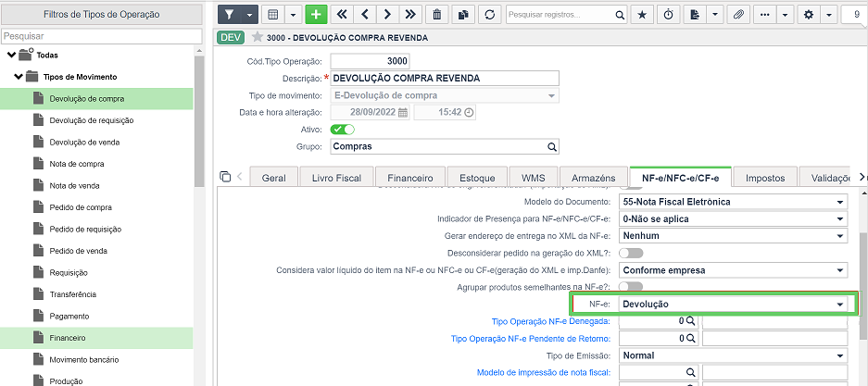Open the Geral tab
This screenshot has height=386, width=868.
pyautogui.click(x=274, y=178)
